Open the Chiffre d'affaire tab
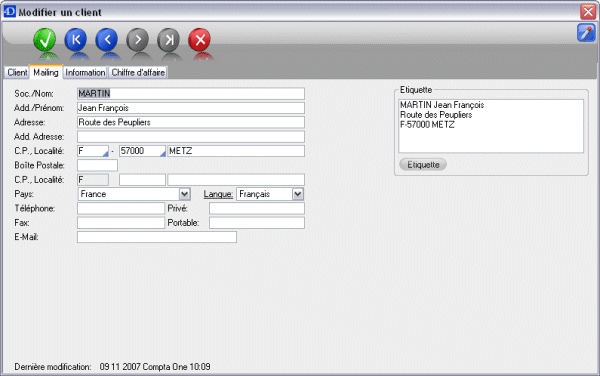 [138, 72]
